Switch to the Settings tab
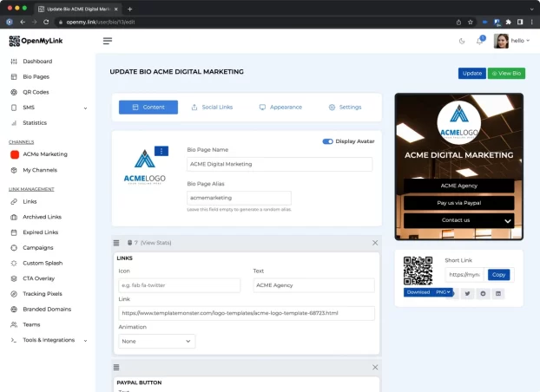The width and height of the screenshot is (540, 392). pyautogui.click(x=345, y=108)
